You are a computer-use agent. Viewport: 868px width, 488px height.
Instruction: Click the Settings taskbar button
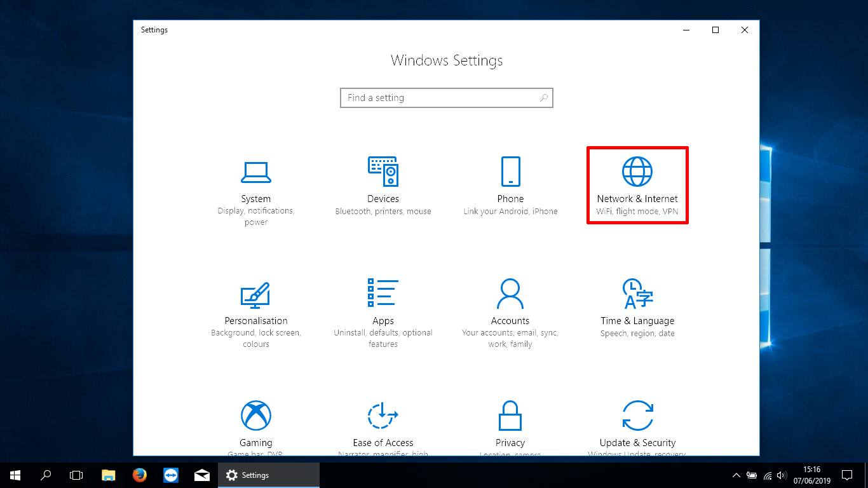269,475
